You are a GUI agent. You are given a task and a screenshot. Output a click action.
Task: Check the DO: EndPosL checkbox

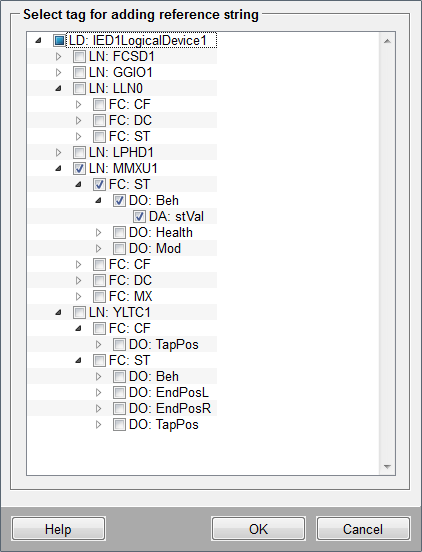pyautogui.click(x=119, y=393)
